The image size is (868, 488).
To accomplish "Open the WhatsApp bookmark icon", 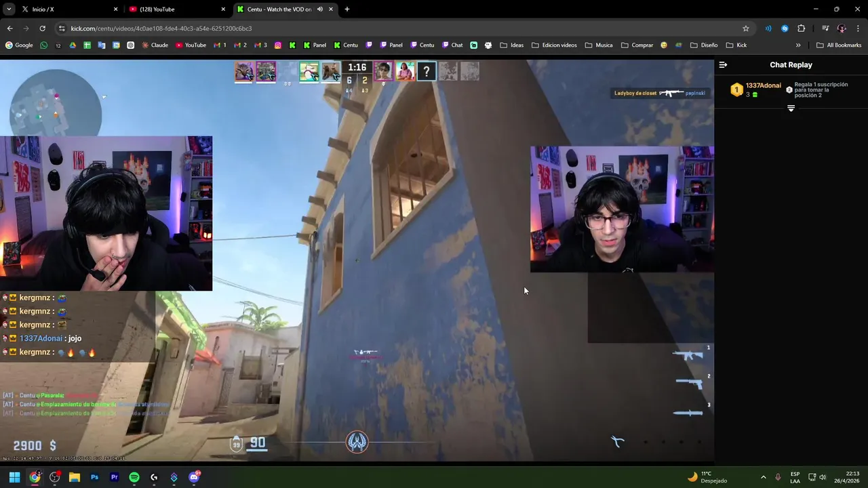I will (44, 45).
